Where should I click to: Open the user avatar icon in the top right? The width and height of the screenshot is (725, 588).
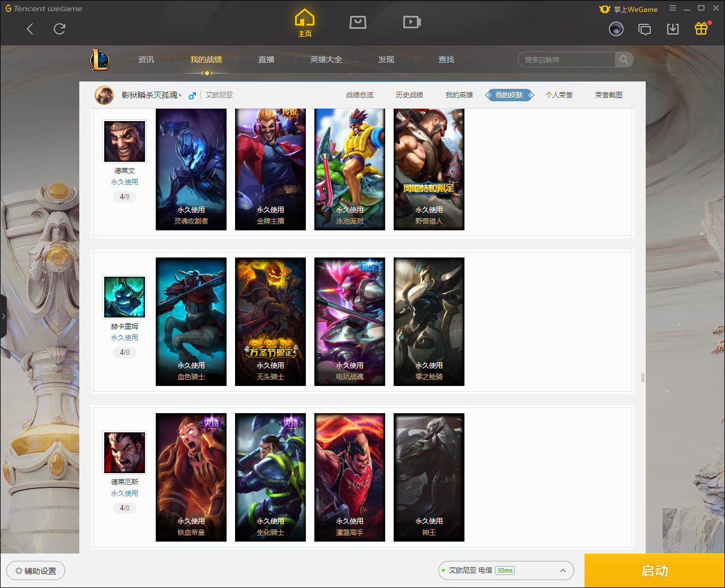(616, 29)
